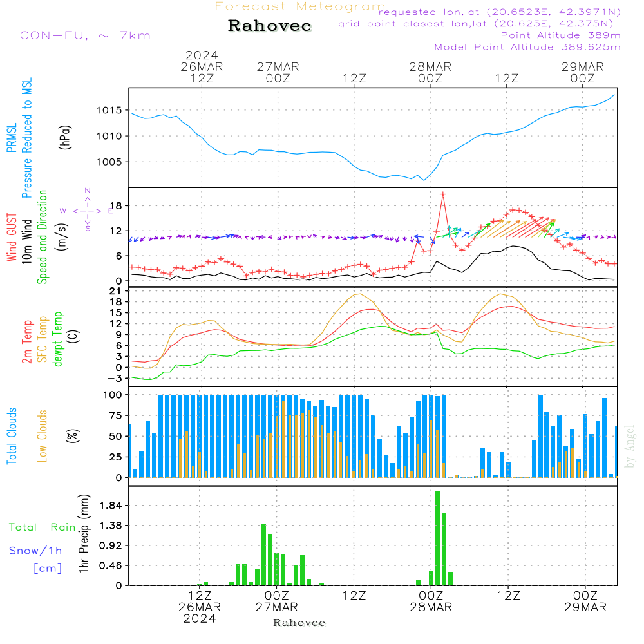This screenshot has width=644, height=644.
Task: Click the 1015 pressure tick value
Action: click(x=109, y=110)
